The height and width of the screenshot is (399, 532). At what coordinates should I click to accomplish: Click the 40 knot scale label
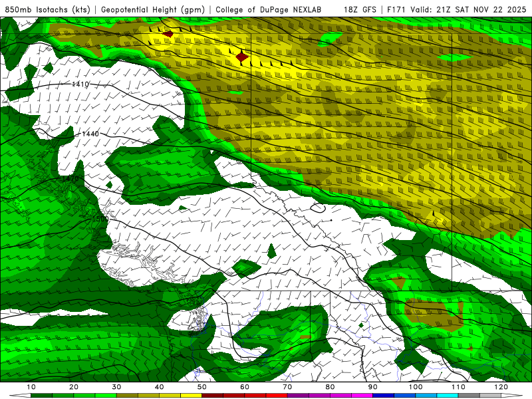coord(159,387)
